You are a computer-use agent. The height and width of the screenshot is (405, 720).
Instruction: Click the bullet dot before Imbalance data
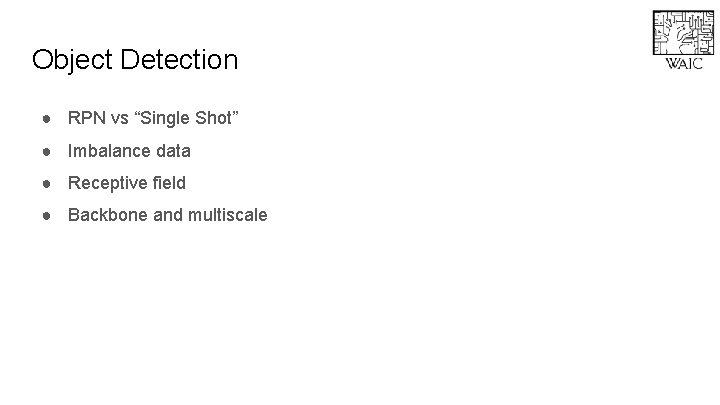click(47, 152)
